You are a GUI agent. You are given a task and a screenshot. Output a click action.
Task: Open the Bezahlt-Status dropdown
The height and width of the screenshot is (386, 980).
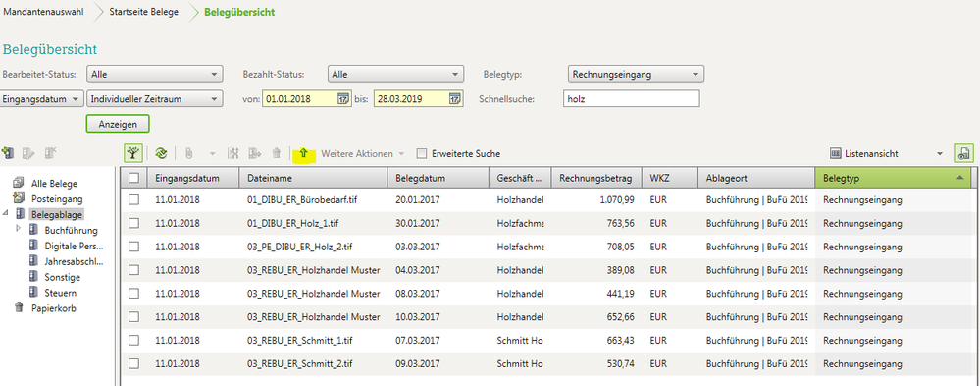[395, 74]
